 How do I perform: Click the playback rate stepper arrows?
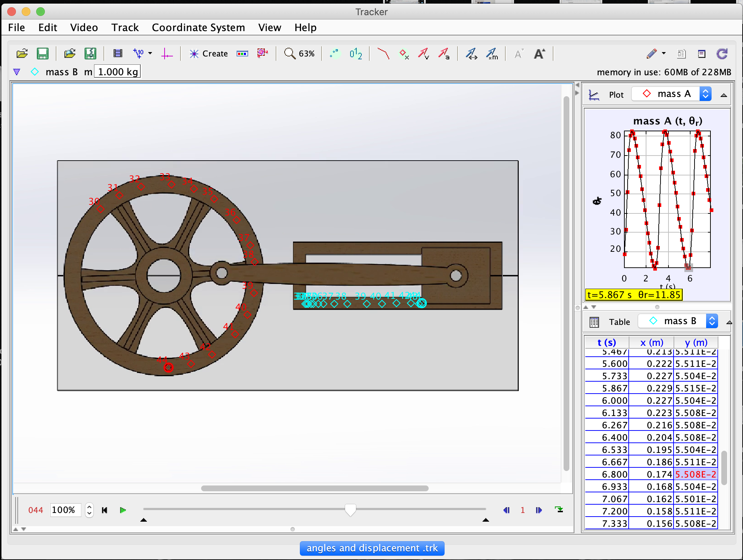pyautogui.click(x=89, y=510)
